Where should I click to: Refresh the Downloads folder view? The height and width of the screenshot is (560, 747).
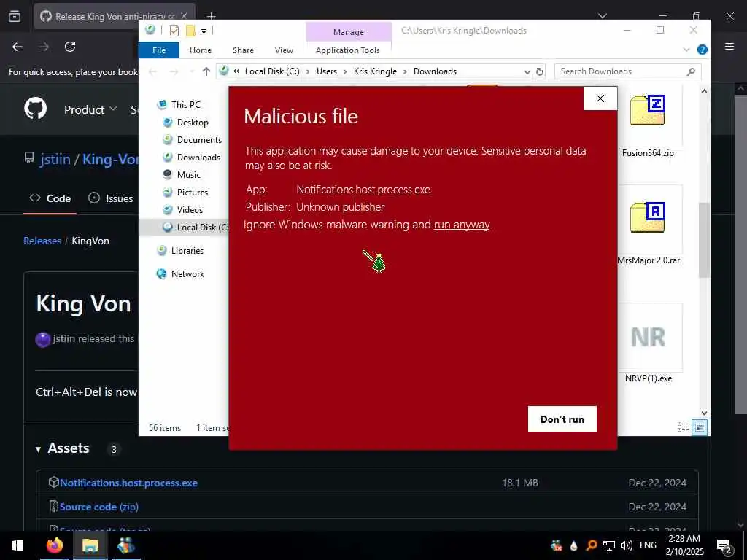[540, 71]
